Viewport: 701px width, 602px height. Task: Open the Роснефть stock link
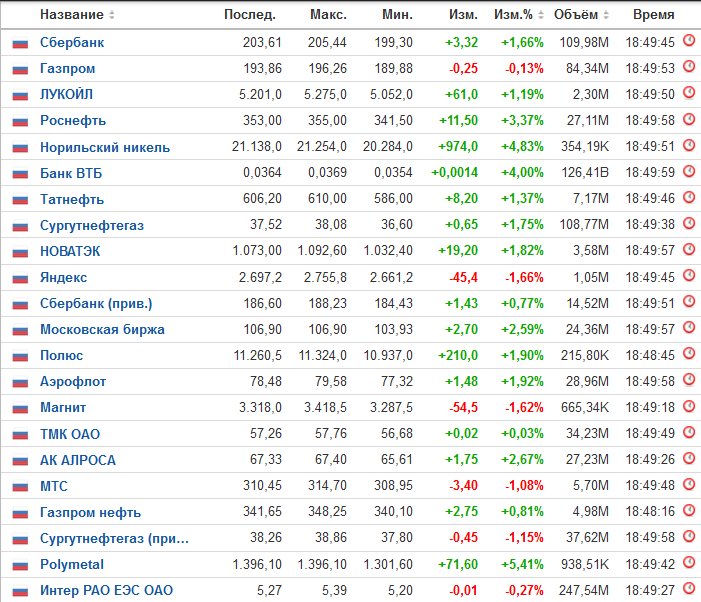(x=73, y=121)
